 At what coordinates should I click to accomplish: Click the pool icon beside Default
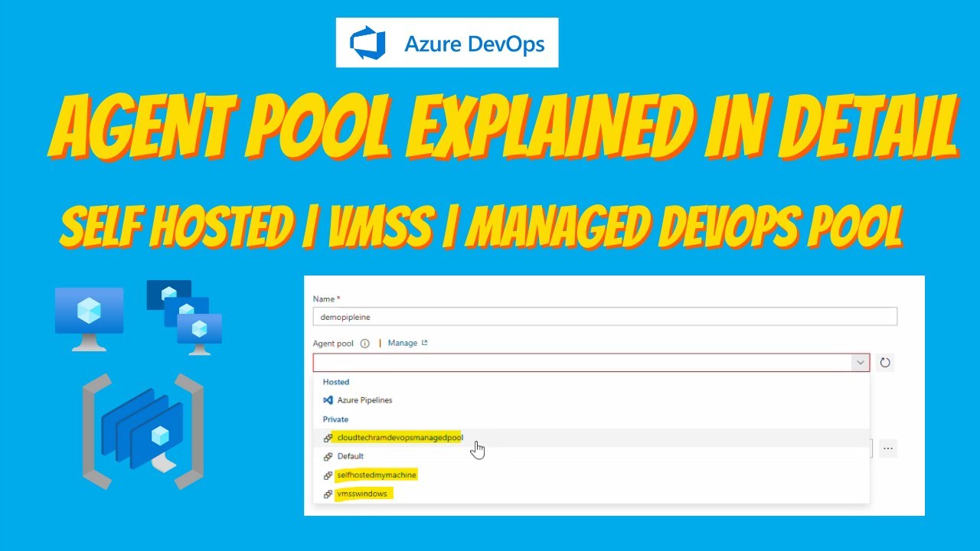click(x=328, y=456)
